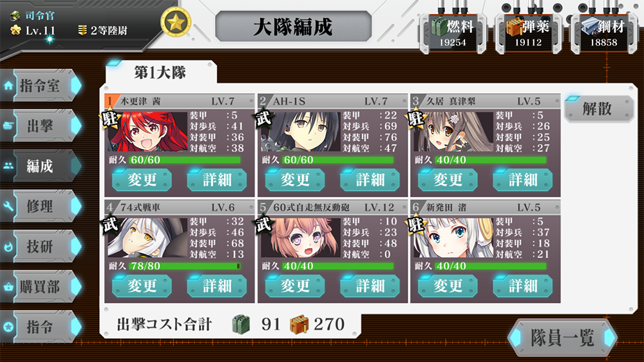Image resolution: width=644 pixels, height=362 pixels.
Task: Click the flame icon next to 技研
Action: pyautogui.click(x=8, y=247)
